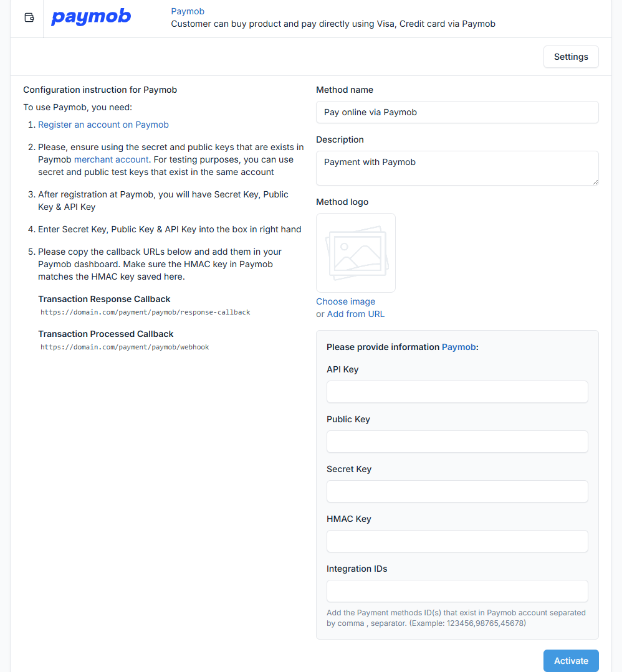The width and height of the screenshot is (622, 672).
Task: Click the 'Choose image' link
Action: pyautogui.click(x=345, y=301)
